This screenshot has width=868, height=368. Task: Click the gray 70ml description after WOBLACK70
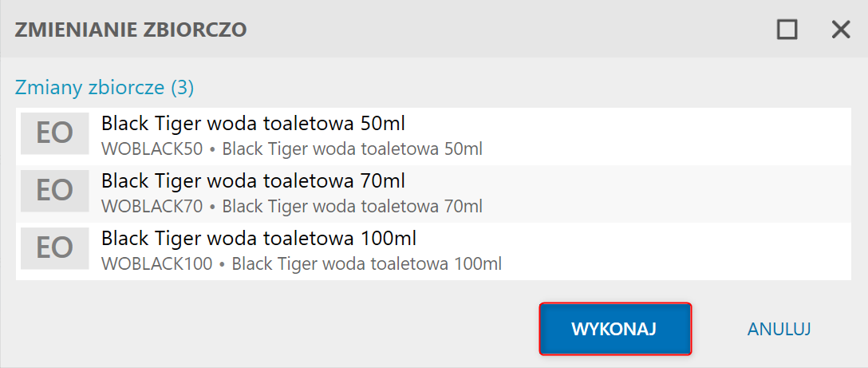pyautogui.click(x=352, y=206)
